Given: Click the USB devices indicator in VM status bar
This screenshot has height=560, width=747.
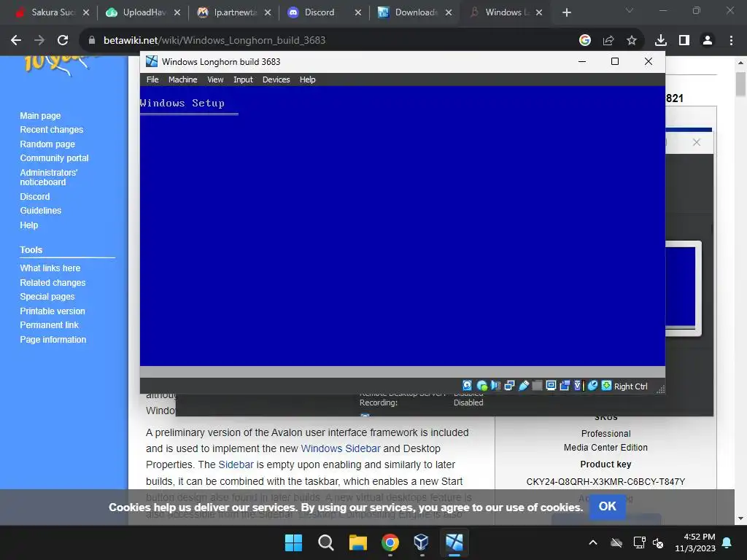Looking at the screenshot, I should pos(523,386).
